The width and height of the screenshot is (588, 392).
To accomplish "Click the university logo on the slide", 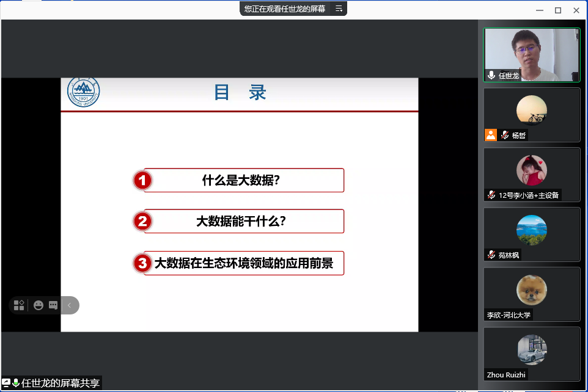I will 83,93.
